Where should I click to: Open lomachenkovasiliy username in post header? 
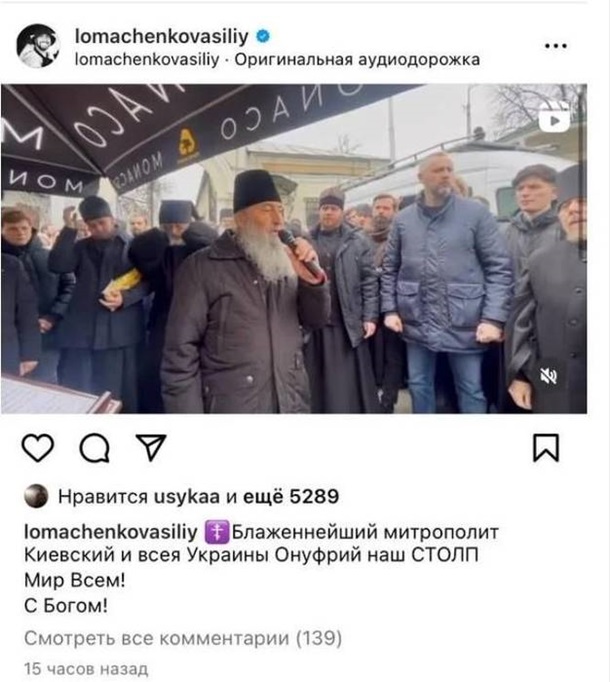click(x=161, y=36)
